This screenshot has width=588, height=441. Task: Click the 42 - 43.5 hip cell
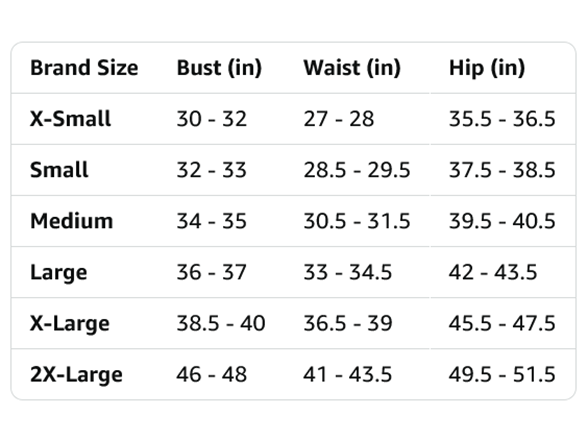pyautogui.click(x=493, y=272)
